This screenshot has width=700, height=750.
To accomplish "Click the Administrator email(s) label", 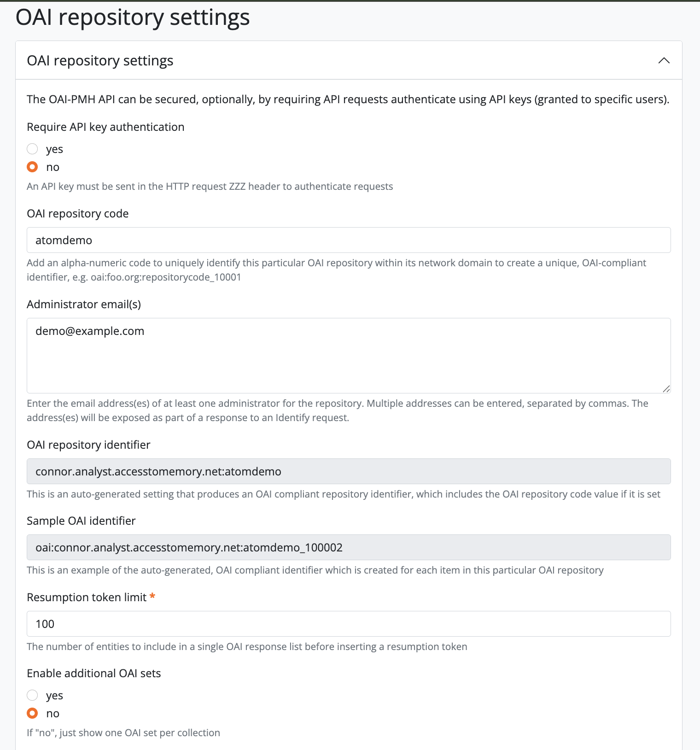I will pyautogui.click(x=84, y=305).
